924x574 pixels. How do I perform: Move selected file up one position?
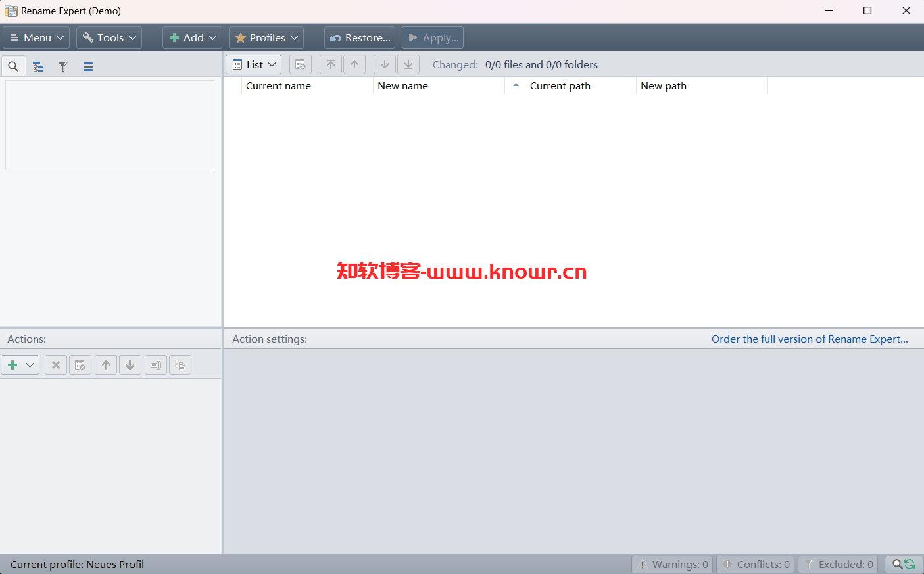354,64
